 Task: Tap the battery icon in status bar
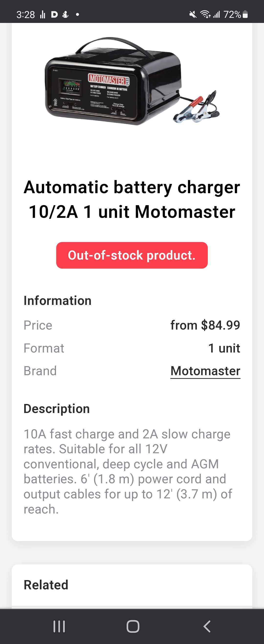(245, 14)
